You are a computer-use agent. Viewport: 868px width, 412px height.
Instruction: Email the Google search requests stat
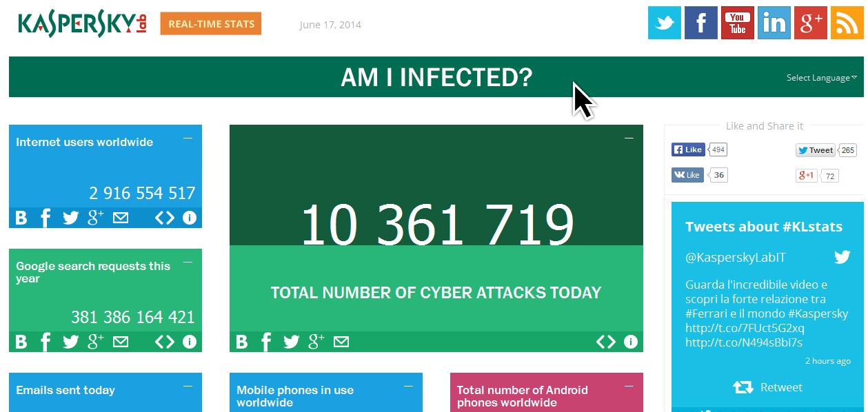click(121, 342)
